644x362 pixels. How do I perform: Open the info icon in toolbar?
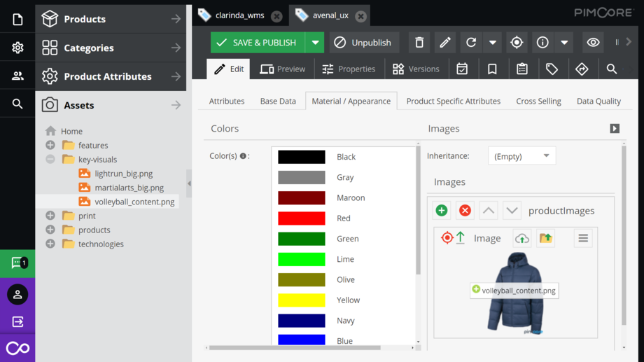click(542, 43)
